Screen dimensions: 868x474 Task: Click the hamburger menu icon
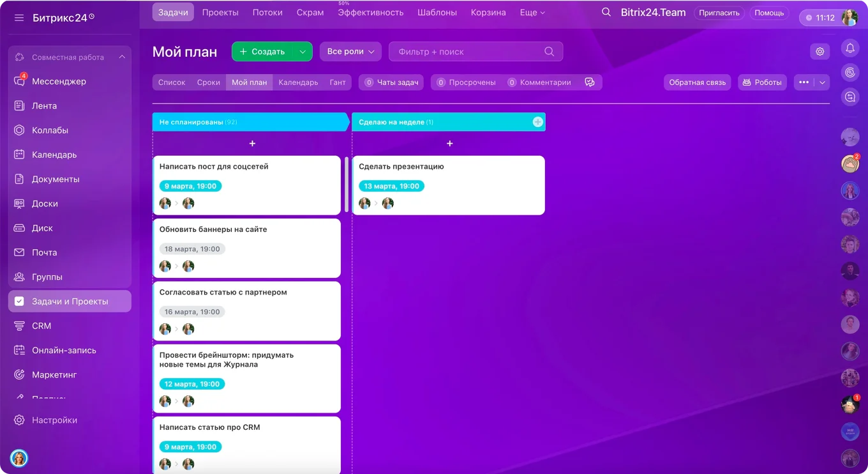[19, 18]
